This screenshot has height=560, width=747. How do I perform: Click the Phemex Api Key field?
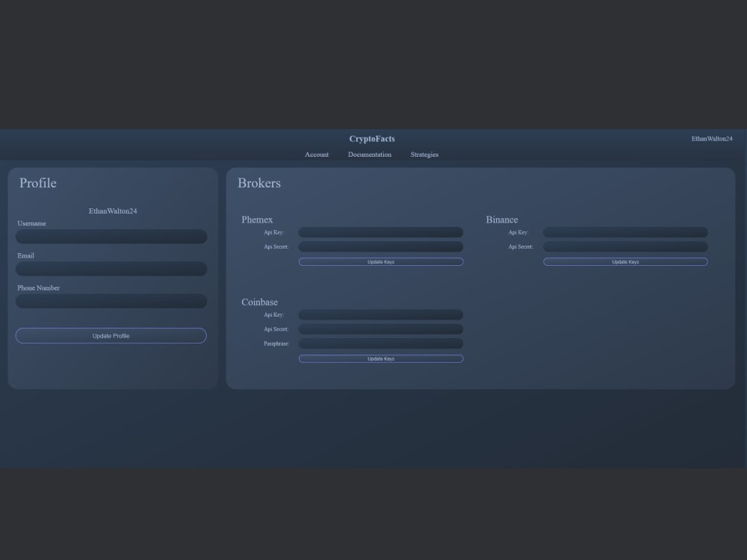point(381,232)
